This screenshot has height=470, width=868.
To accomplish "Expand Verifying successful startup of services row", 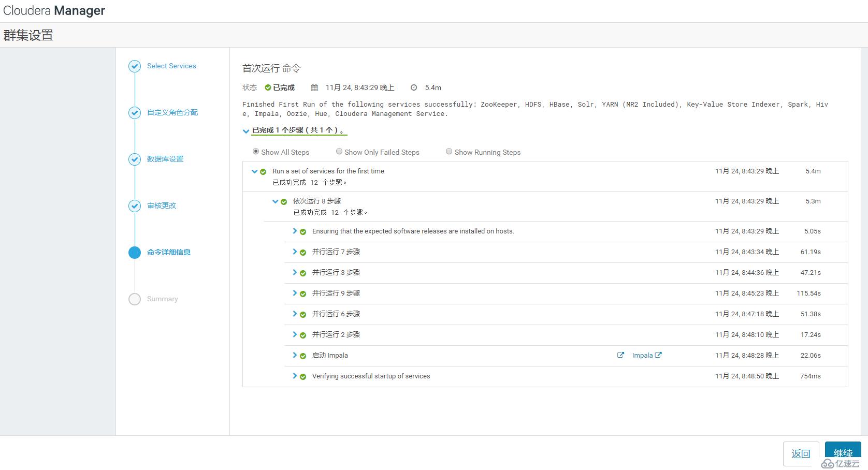I will click(295, 376).
